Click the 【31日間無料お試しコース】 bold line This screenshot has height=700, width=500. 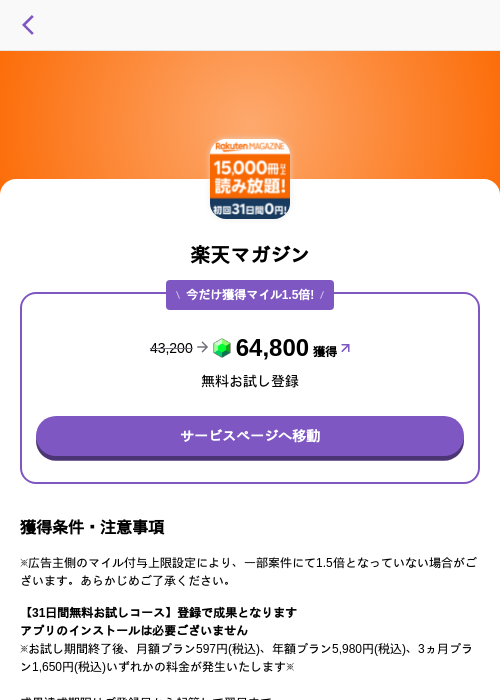pos(159,612)
